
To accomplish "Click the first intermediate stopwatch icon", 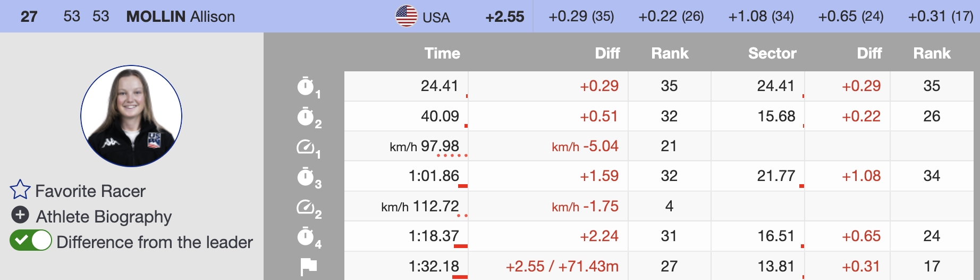I will (x=306, y=86).
